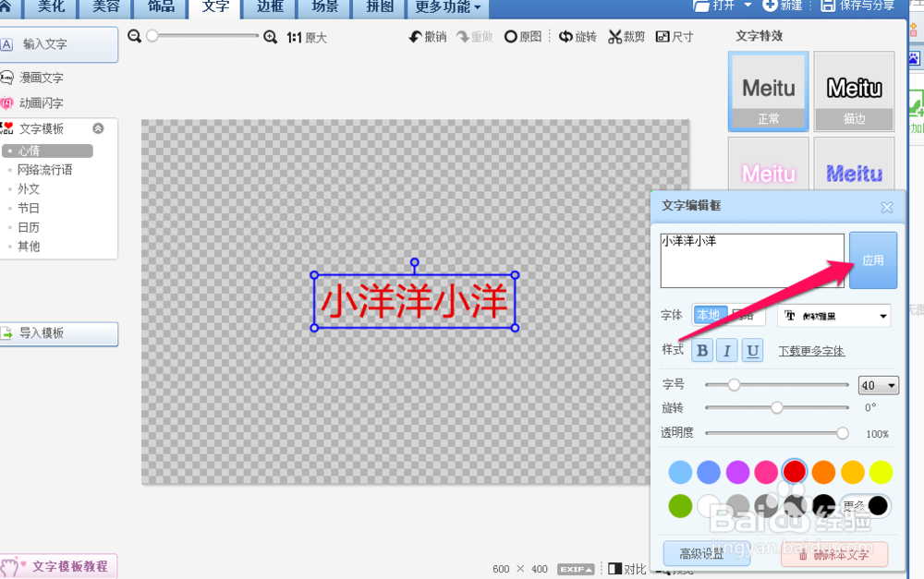Toggle bold style with the B button
Viewport: 924px width, 579px height.
point(701,350)
